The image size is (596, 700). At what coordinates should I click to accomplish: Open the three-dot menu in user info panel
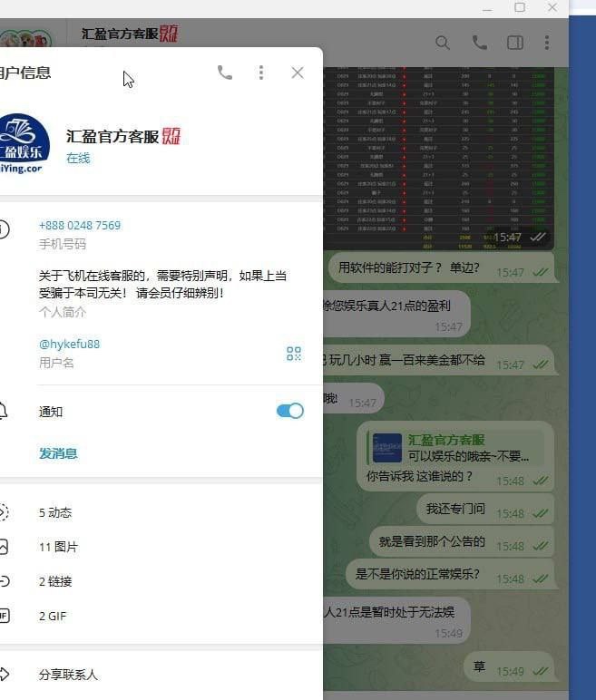tap(261, 73)
